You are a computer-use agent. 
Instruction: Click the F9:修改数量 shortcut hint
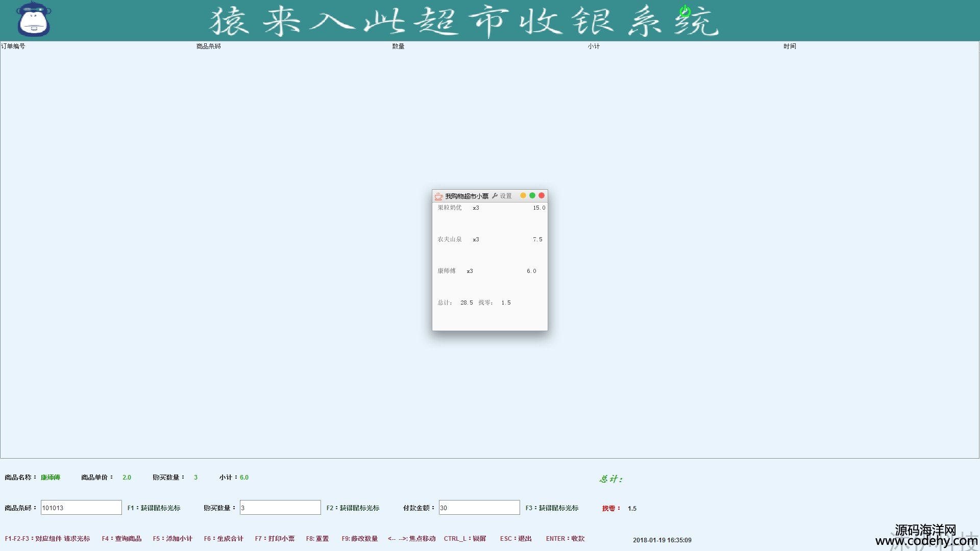[360, 539]
